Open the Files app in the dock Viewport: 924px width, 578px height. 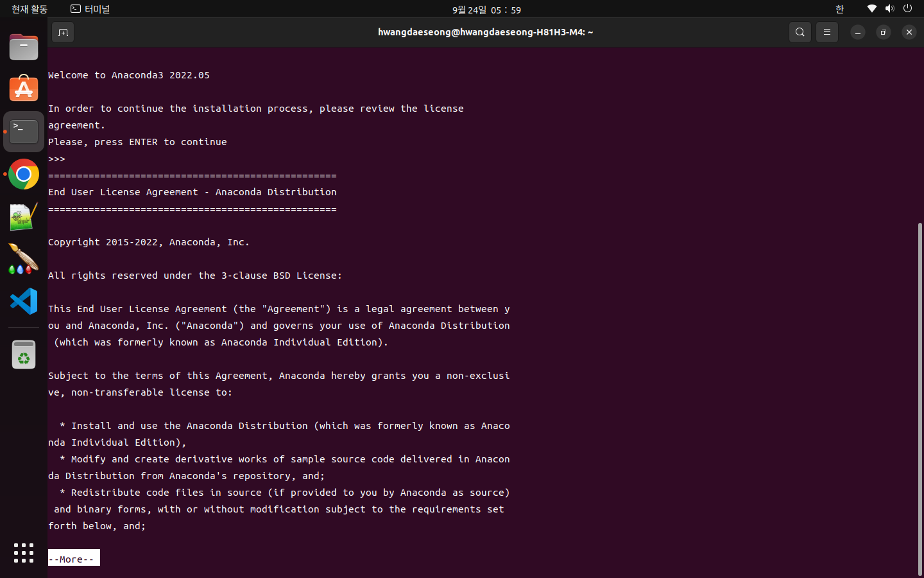(24, 47)
